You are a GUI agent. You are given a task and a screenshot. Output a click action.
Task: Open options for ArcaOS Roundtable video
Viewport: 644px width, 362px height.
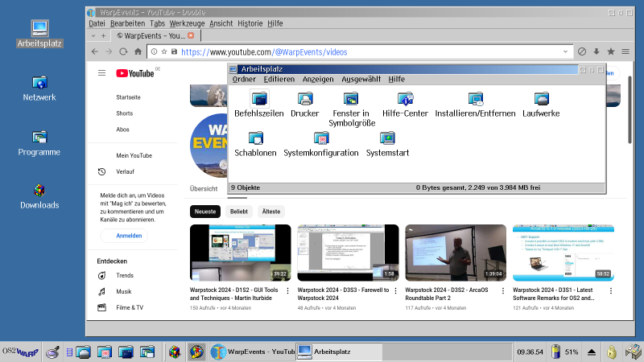(503, 290)
